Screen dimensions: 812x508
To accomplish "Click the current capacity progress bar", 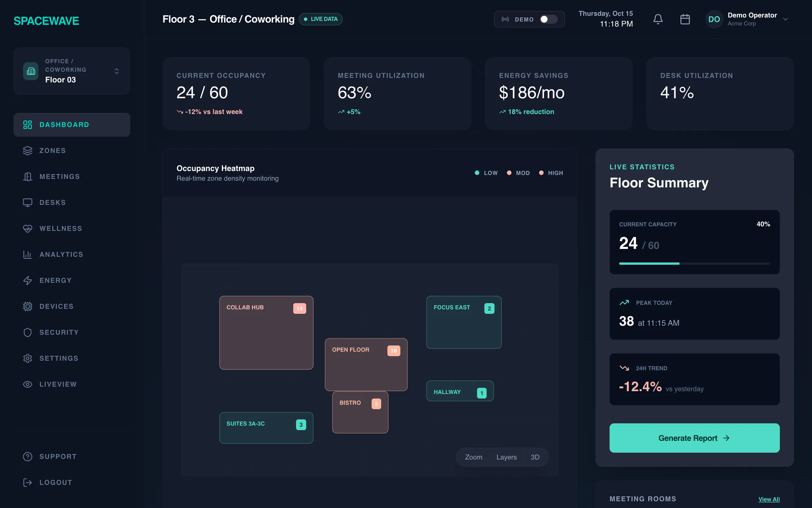I will coord(694,263).
